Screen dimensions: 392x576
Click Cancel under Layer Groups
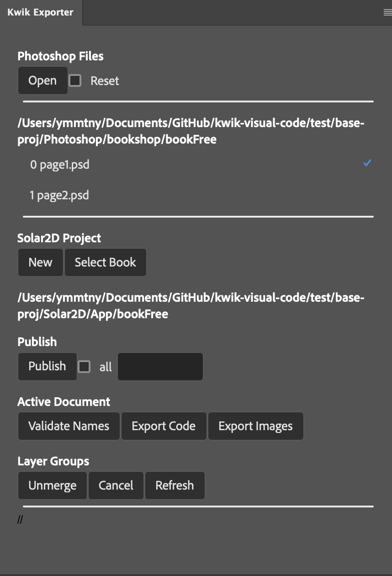pos(116,485)
